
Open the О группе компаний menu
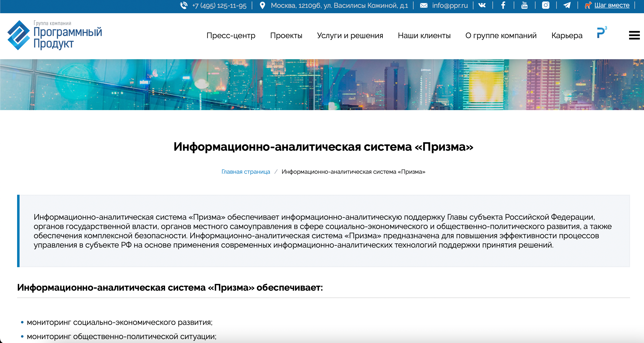501,35
